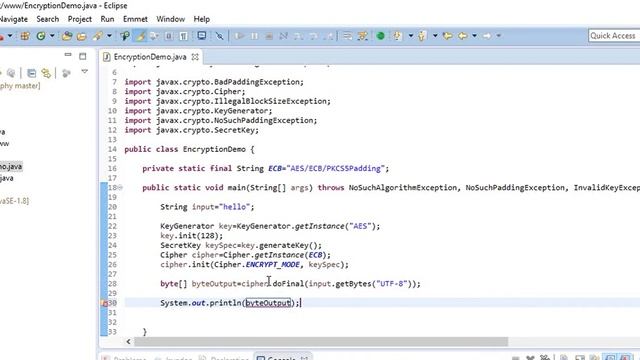Click the KeyGenerator import on line 10
Screen dimensions: 640x360
[198, 111]
